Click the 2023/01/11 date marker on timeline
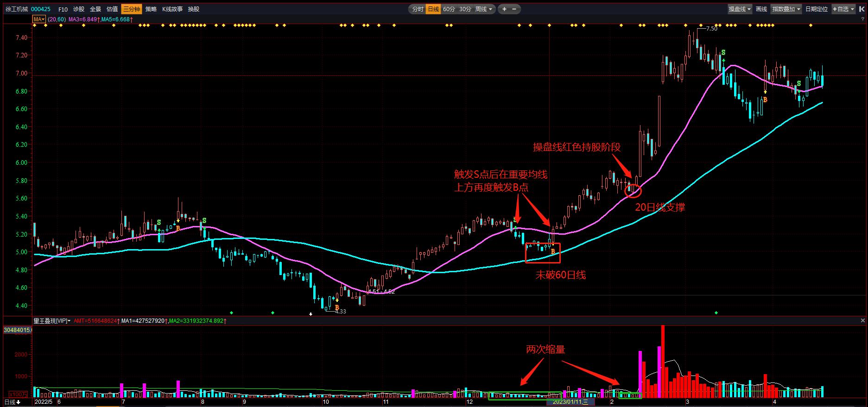The image size is (868, 407). tap(570, 402)
